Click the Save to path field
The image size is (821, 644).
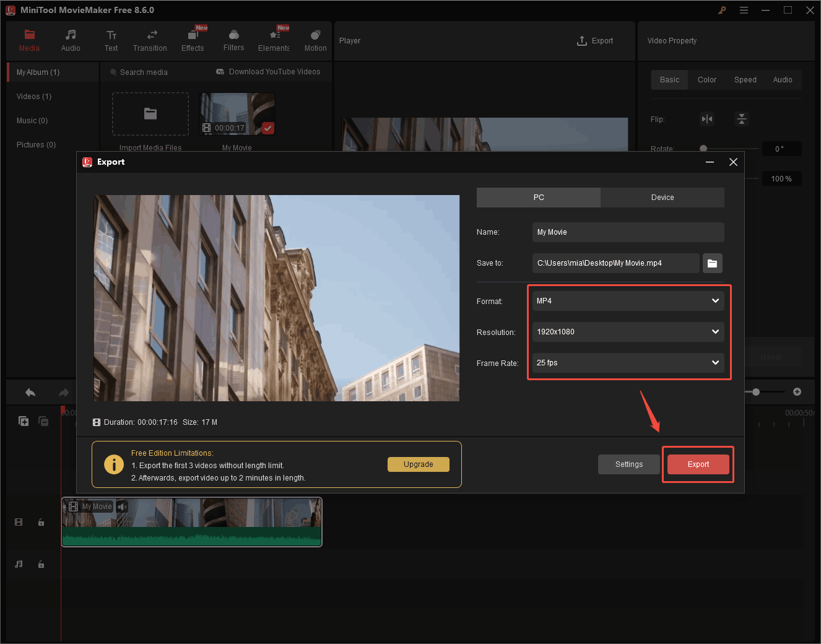[616, 263]
